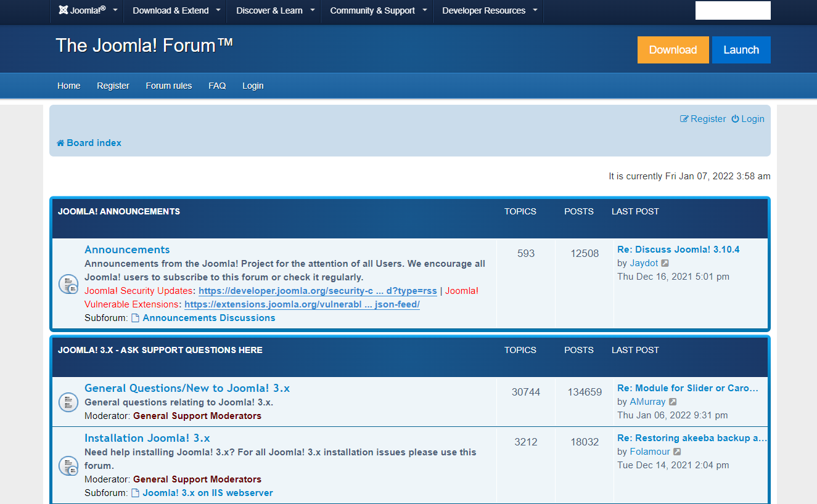This screenshot has height=504, width=817.
Task: Click the 593 topics count
Action: click(x=526, y=253)
